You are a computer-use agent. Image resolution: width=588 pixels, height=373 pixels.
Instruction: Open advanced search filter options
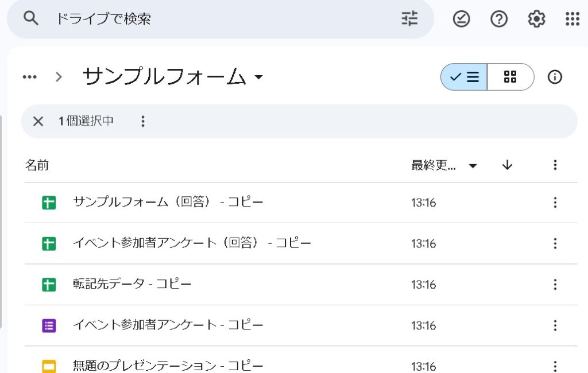tap(409, 19)
